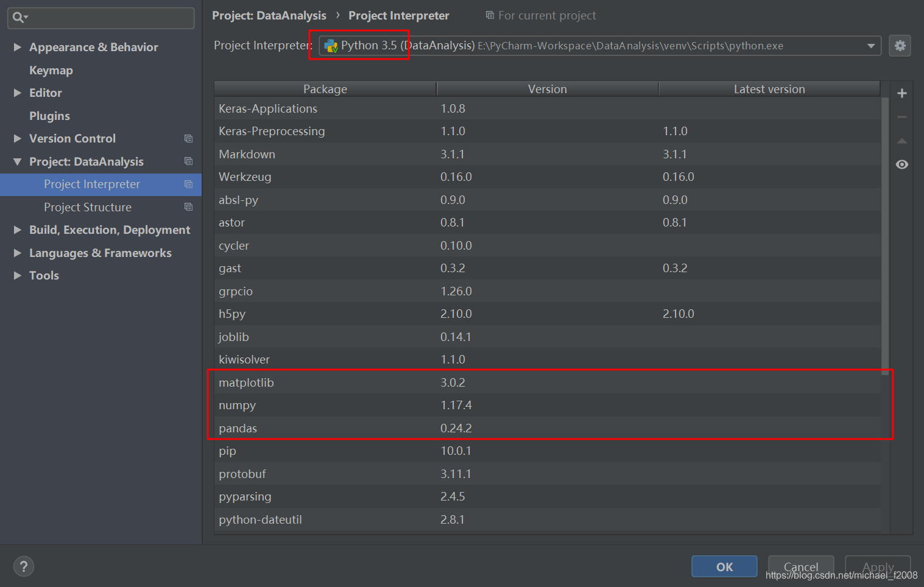The width and height of the screenshot is (924, 587).
Task: Click the search magnifier icon
Action: (19, 18)
